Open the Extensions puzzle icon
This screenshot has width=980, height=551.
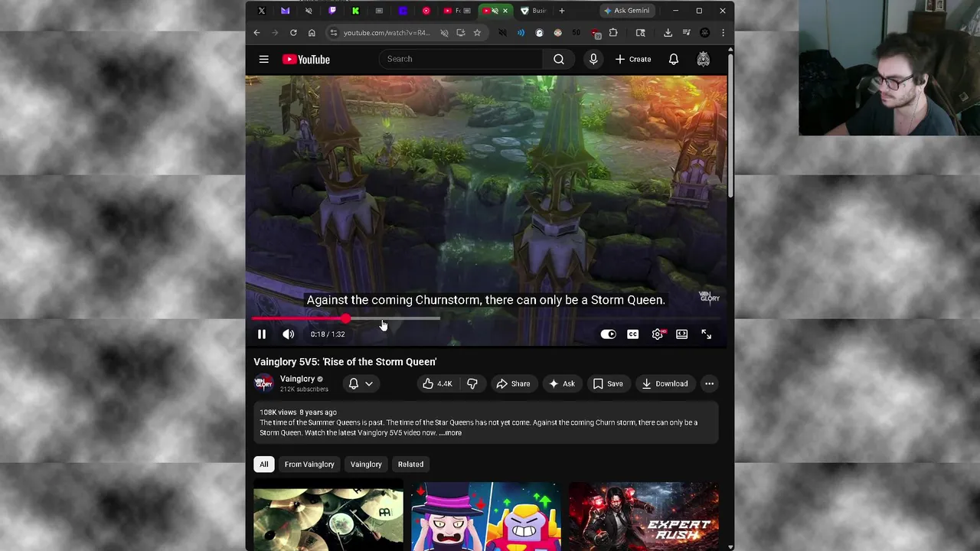[x=613, y=33]
